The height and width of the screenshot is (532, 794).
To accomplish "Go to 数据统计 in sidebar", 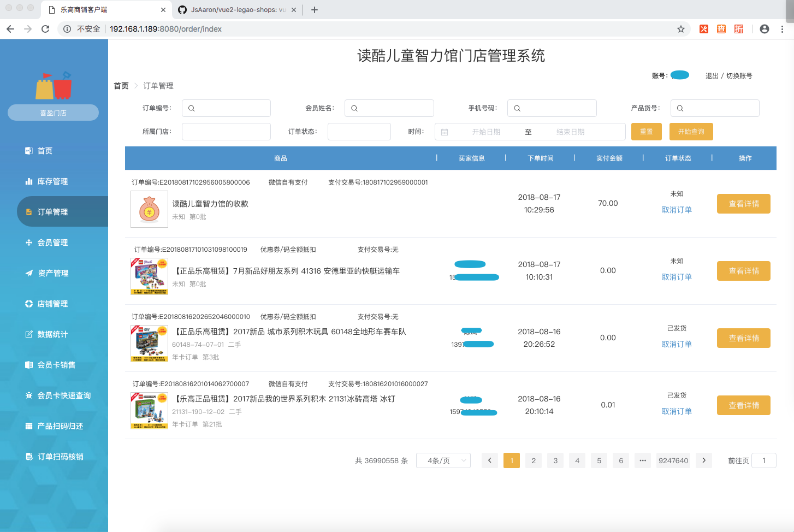I will tap(52, 334).
